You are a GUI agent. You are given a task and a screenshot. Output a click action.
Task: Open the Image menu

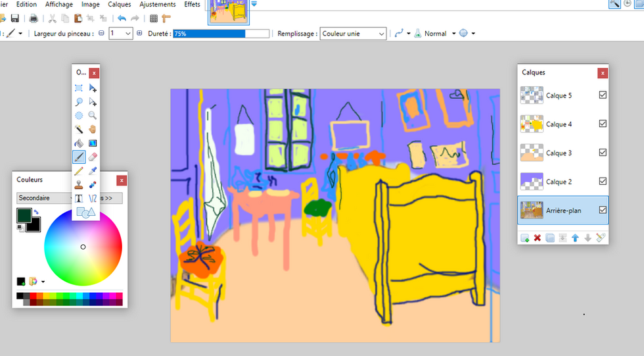point(91,4)
